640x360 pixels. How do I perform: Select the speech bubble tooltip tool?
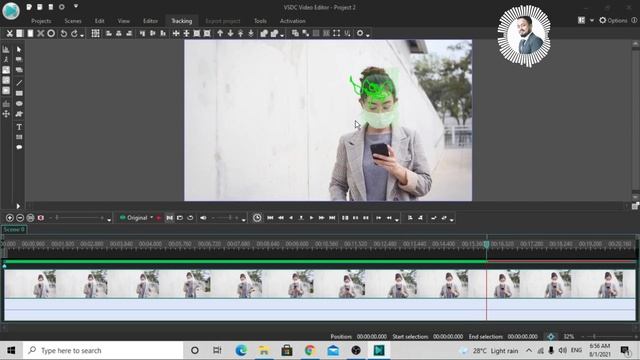tap(19, 147)
